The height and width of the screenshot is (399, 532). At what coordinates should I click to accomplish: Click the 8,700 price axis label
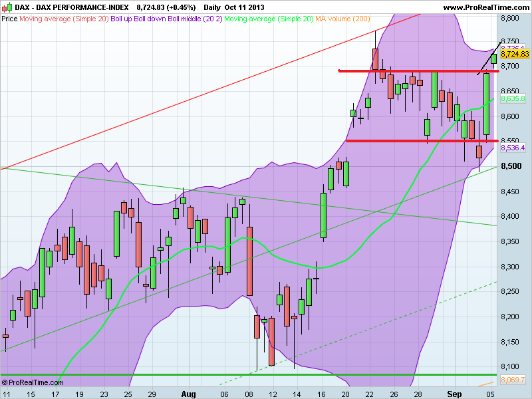[510, 66]
